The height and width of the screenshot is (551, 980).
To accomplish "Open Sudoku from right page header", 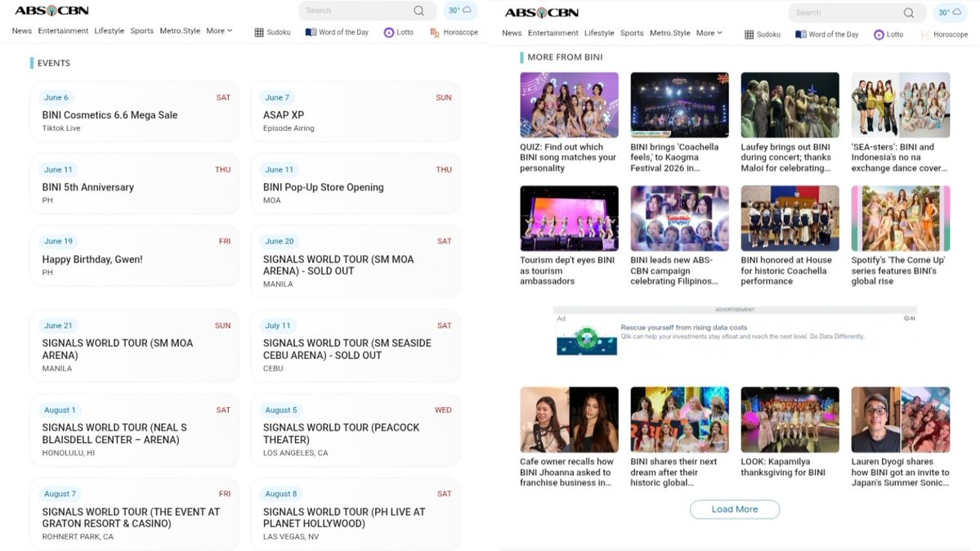I will pos(763,34).
